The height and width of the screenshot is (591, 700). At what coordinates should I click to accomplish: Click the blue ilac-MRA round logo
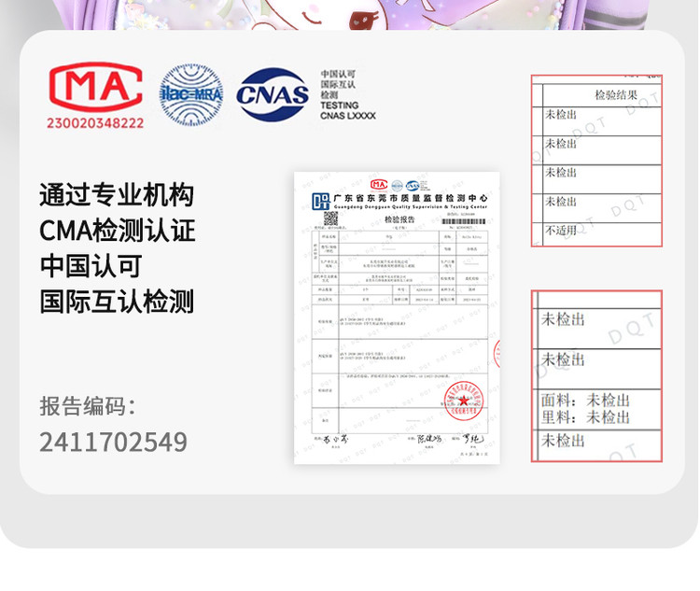[190, 94]
